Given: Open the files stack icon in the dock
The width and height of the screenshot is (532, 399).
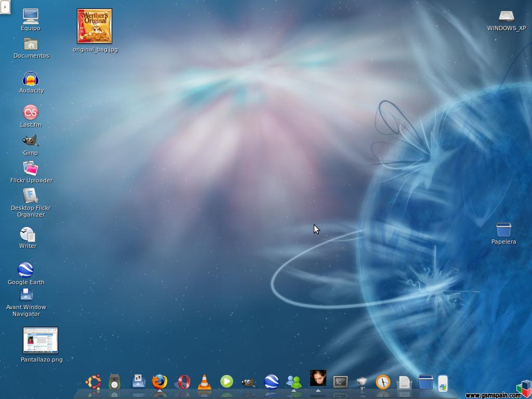Looking at the screenshot, I should click(x=404, y=383).
